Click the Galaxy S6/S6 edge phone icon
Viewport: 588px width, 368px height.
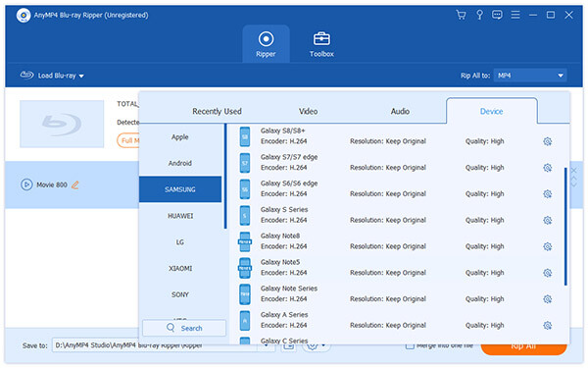tap(245, 189)
